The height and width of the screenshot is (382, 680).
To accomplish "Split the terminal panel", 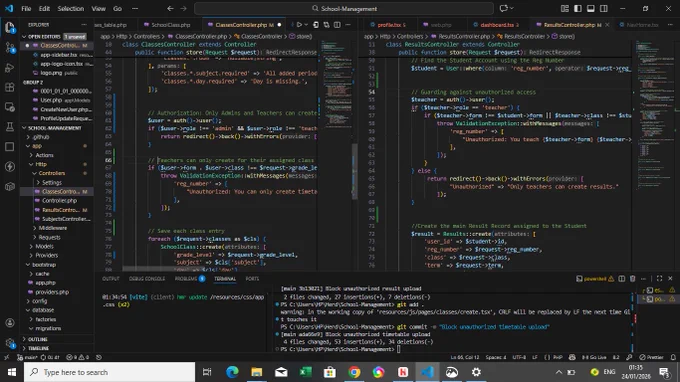I will [x=621, y=278].
